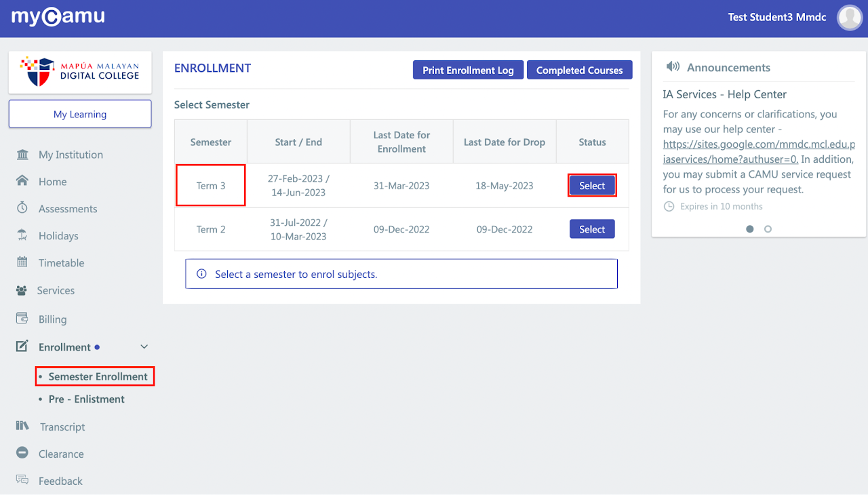Open Services menu item
Viewport: 868px width, 495px height.
click(56, 290)
